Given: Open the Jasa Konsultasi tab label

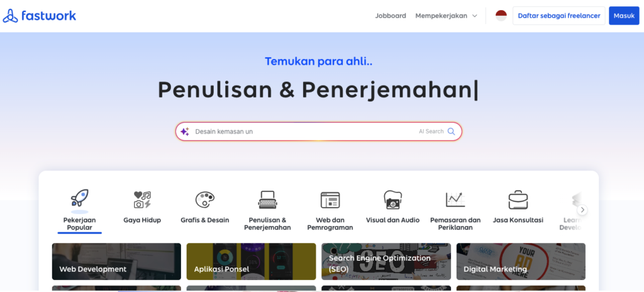Looking at the screenshot, I should (x=518, y=220).
